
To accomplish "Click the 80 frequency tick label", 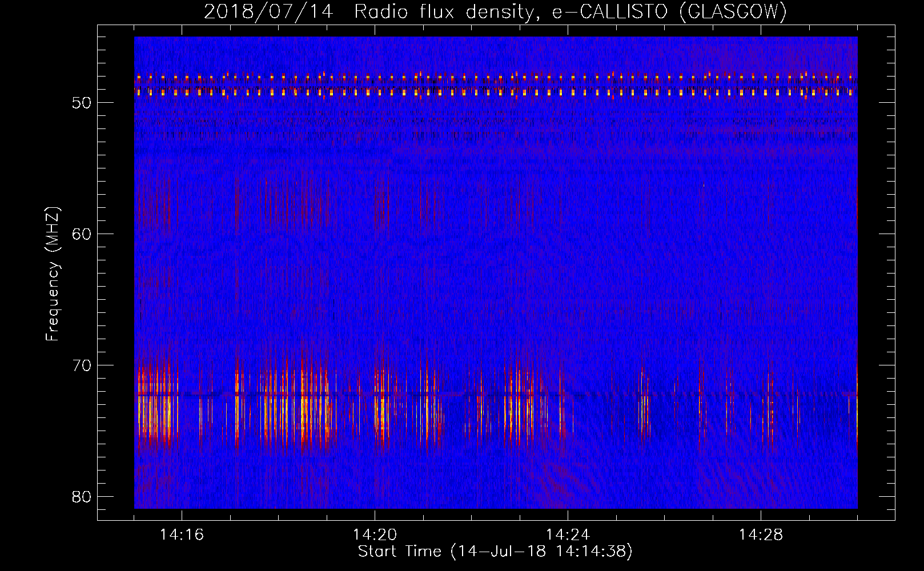I will point(82,496).
